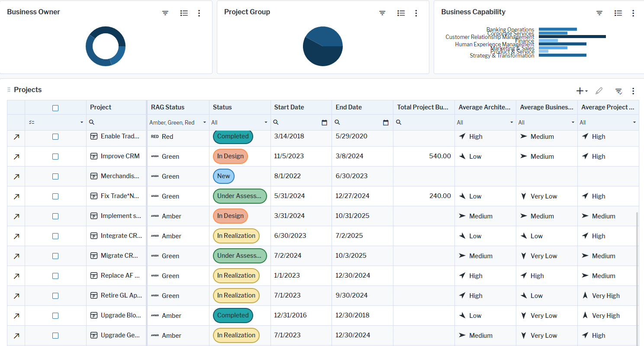Open the Status column filter dropdown
Image resolution: width=644 pixels, height=346 pixels.
click(266, 123)
